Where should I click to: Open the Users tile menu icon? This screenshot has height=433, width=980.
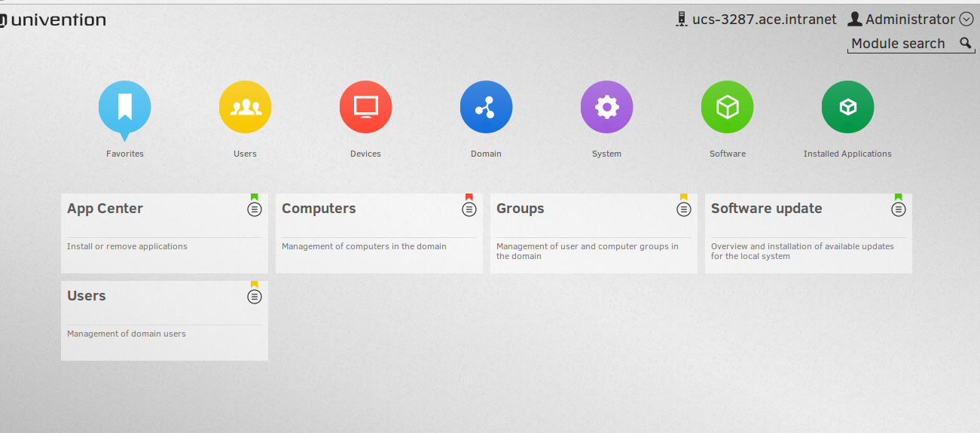point(255,297)
